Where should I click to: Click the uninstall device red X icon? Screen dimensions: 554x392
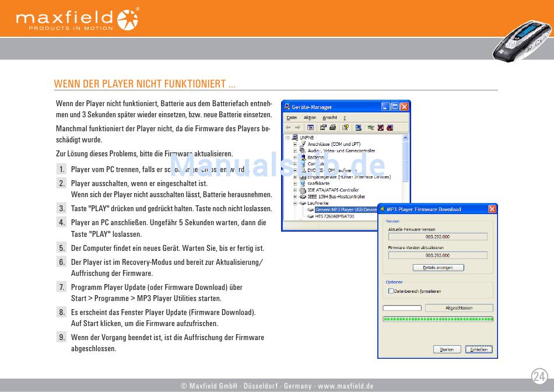point(380,128)
